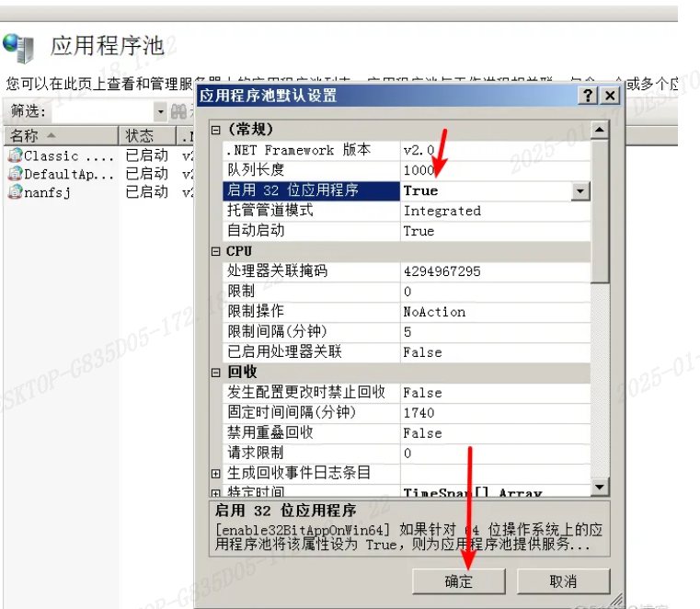Select the 托管管道模式 property
700x609 pixels.
coord(407,211)
